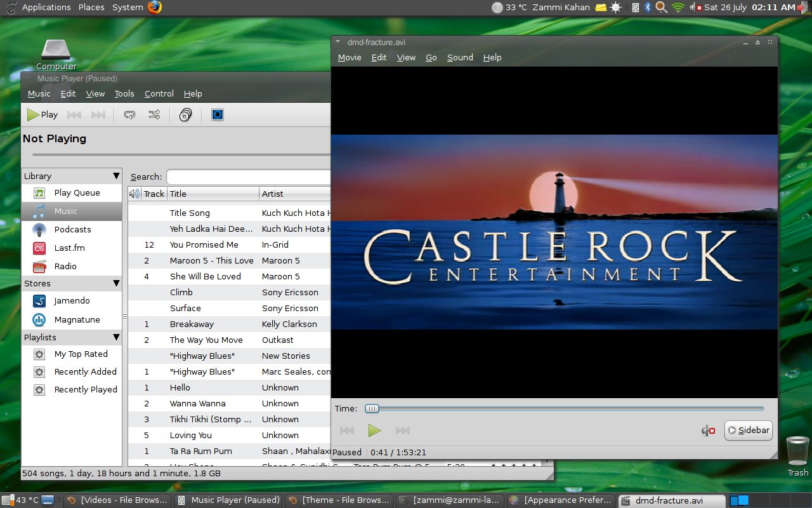The image size is (812, 508).
Task: Open the Applications menu in top panel
Action: click(46, 7)
